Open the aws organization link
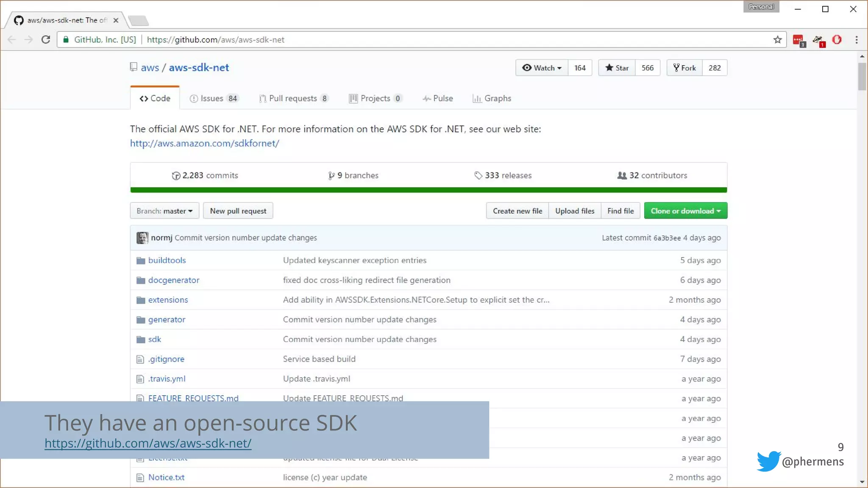868x488 pixels. pos(150,68)
